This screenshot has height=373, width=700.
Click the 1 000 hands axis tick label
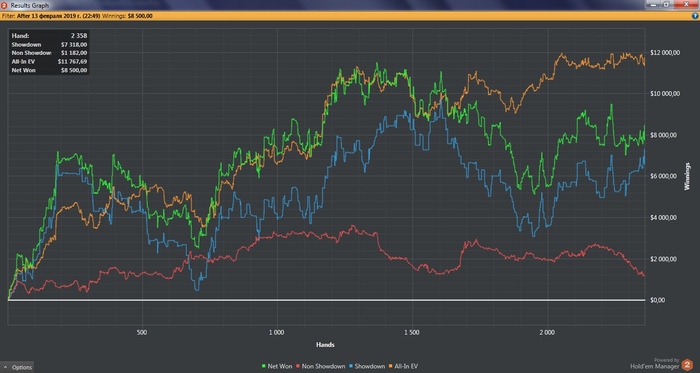click(x=277, y=332)
